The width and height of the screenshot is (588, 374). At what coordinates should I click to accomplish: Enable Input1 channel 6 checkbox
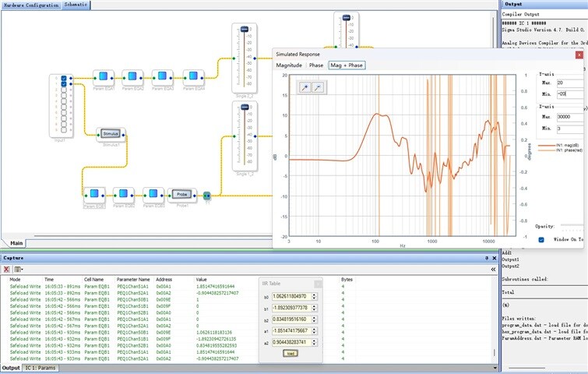[64, 112]
